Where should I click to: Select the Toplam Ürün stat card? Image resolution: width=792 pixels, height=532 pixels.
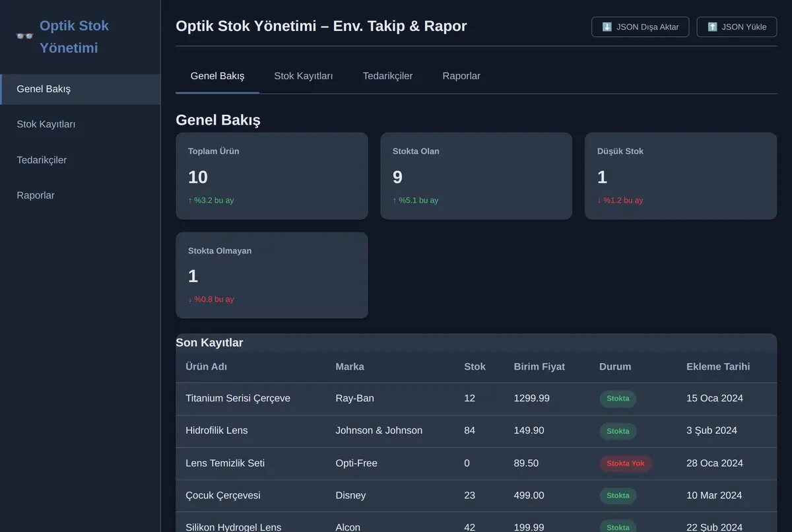272,176
